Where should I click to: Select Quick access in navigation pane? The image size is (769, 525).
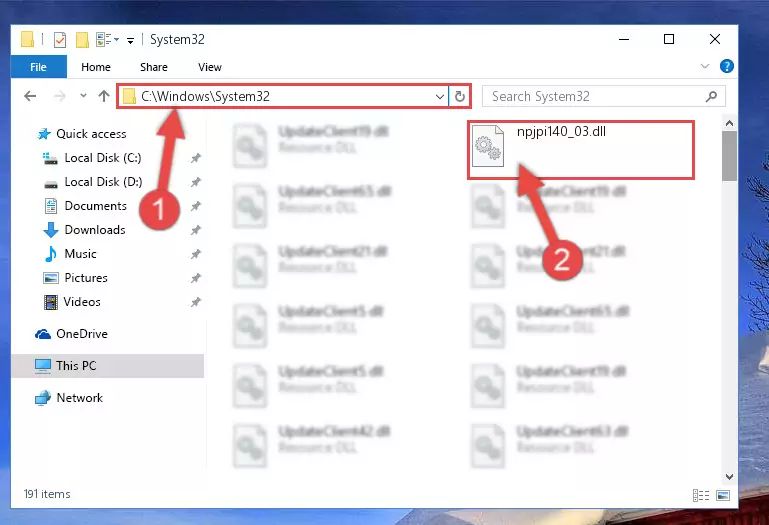(91, 134)
